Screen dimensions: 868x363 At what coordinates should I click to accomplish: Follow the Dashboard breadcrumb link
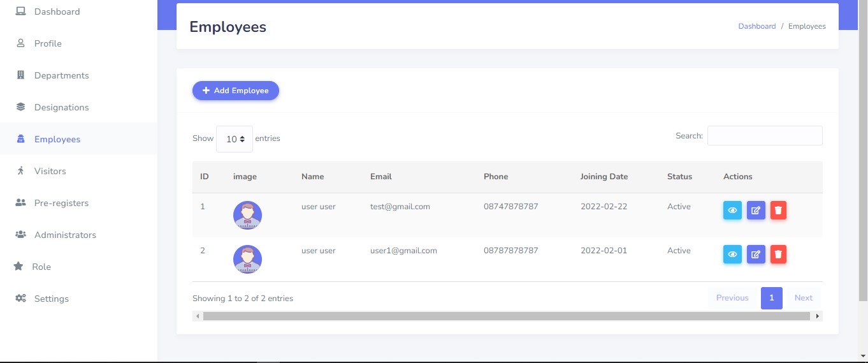(x=756, y=26)
